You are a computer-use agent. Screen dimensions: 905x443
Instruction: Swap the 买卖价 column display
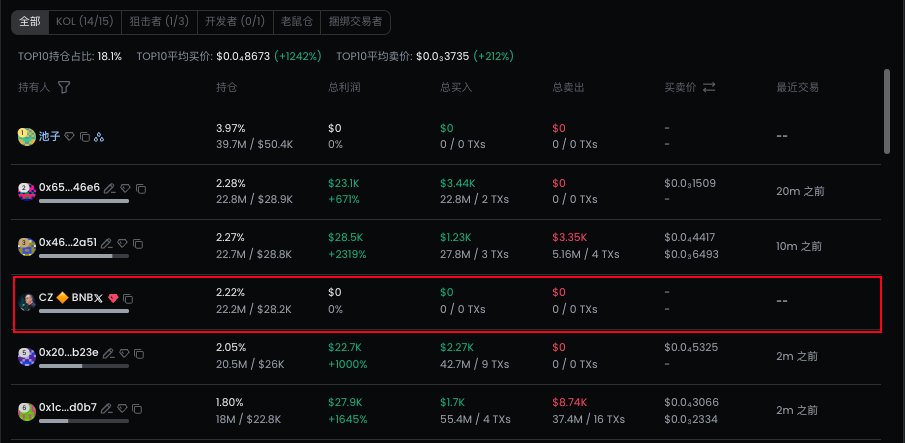(x=709, y=88)
